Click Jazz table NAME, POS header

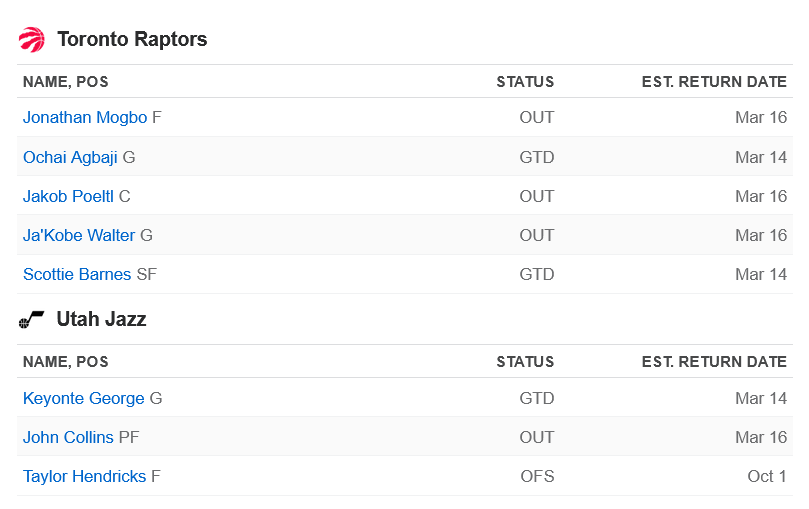click(x=66, y=362)
